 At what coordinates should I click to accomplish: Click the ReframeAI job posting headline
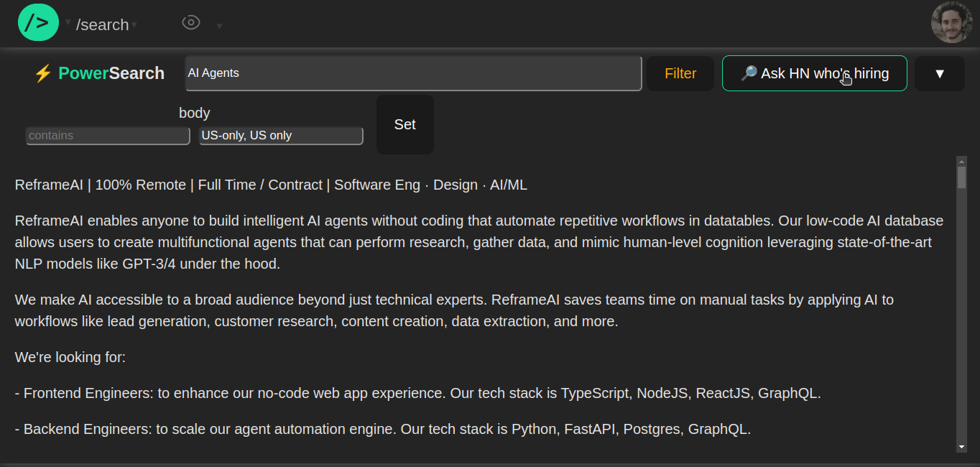coord(271,185)
